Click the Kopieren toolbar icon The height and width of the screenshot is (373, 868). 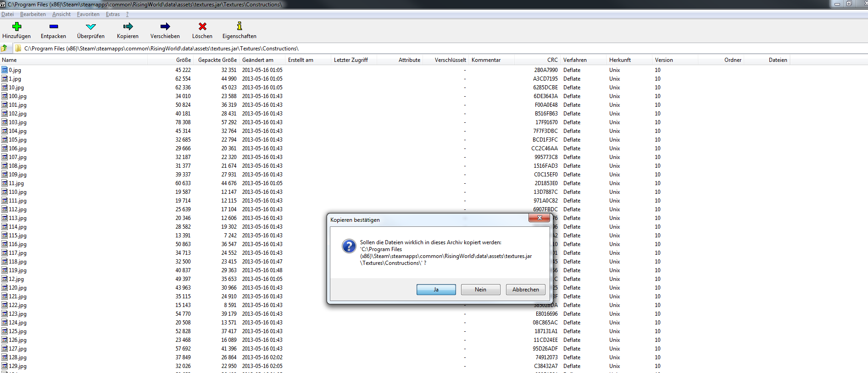128,27
